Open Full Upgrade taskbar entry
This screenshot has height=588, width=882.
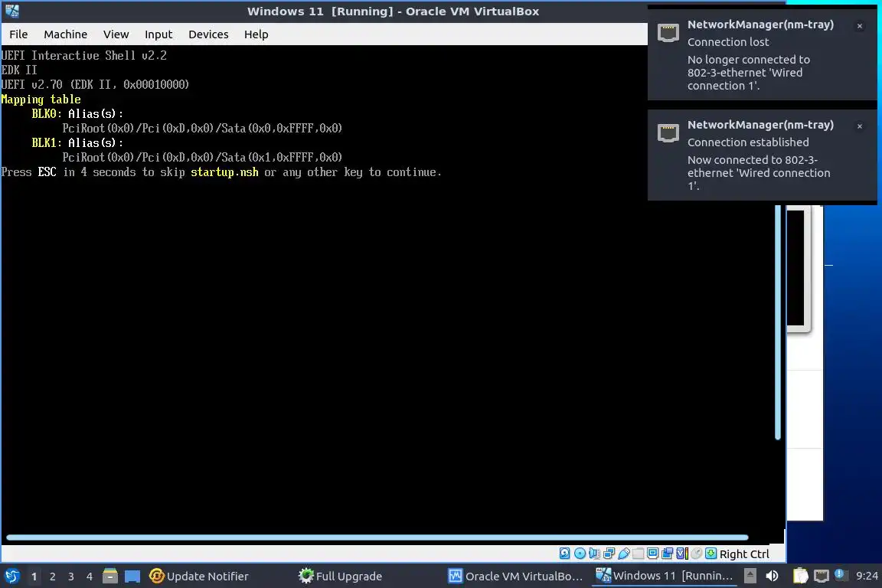click(x=340, y=577)
